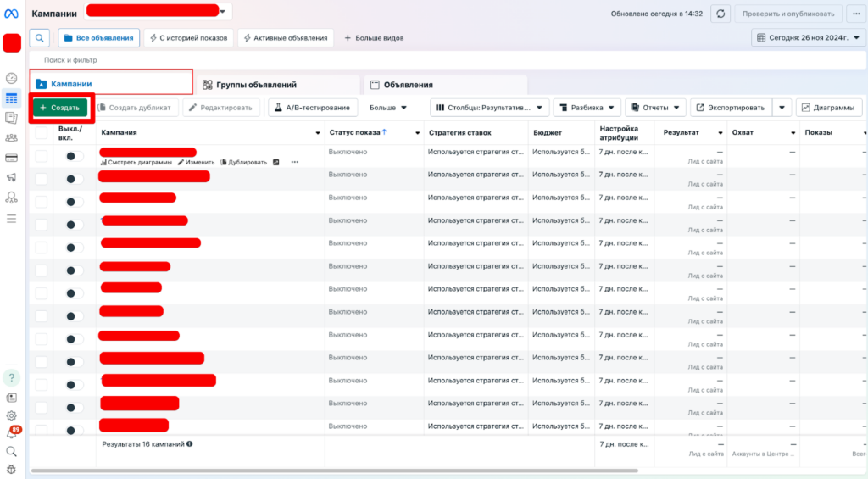
Task: Open the date range dropdown 'Сегодня: 26 ноя 2024'
Action: [x=808, y=37]
